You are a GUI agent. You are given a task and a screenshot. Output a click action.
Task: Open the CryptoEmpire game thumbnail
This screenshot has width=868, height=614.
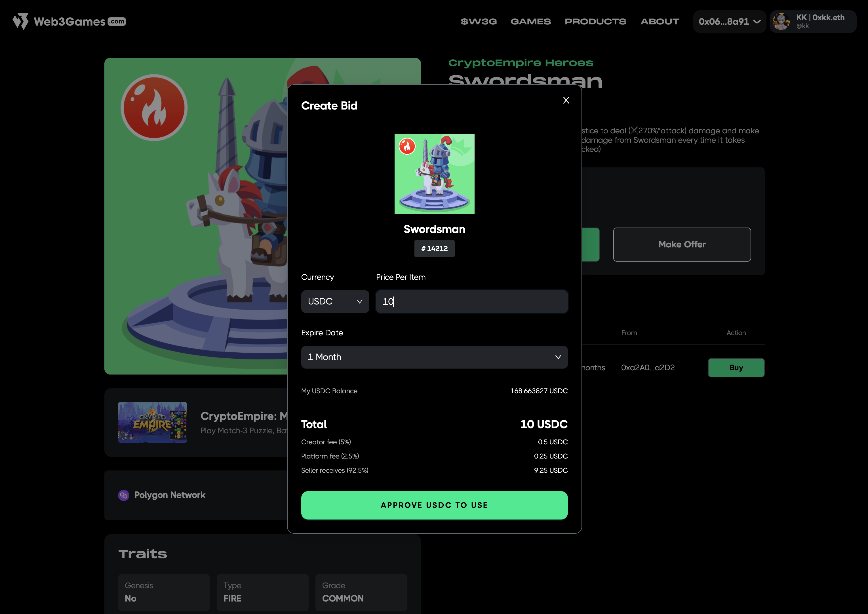click(x=152, y=422)
